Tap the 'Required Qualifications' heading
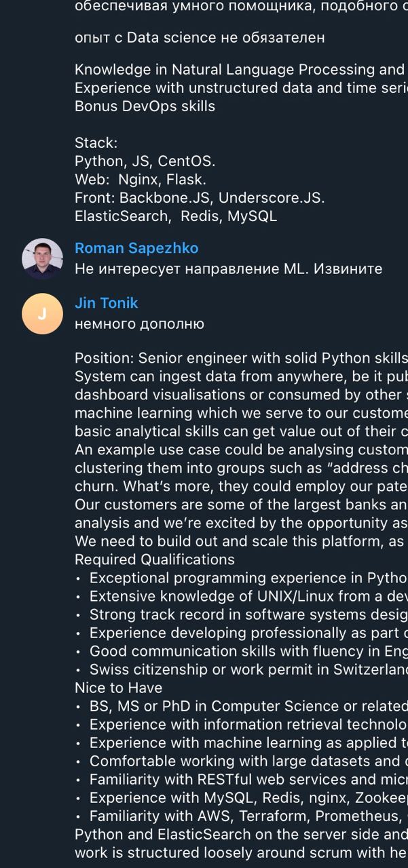The height and width of the screenshot is (868, 408). click(x=155, y=559)
